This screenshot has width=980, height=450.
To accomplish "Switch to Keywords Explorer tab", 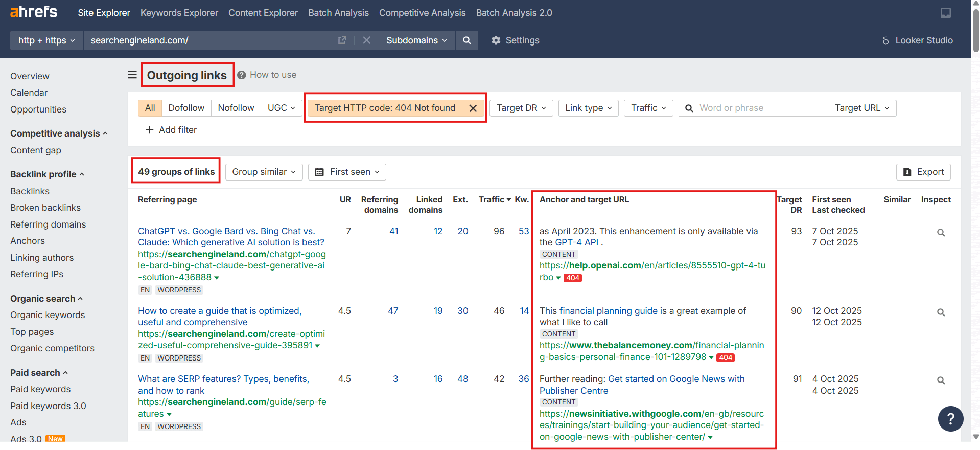I will pos(179,13).
